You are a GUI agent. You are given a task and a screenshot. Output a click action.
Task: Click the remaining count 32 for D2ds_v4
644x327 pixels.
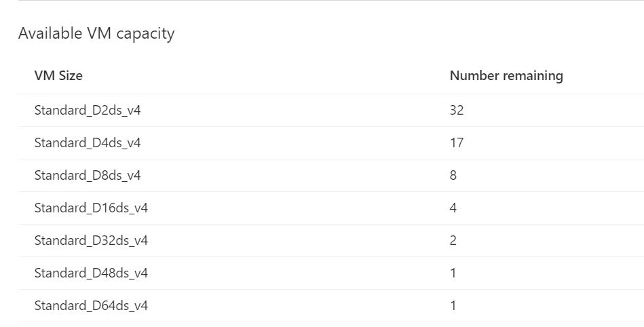coord(457,110)
